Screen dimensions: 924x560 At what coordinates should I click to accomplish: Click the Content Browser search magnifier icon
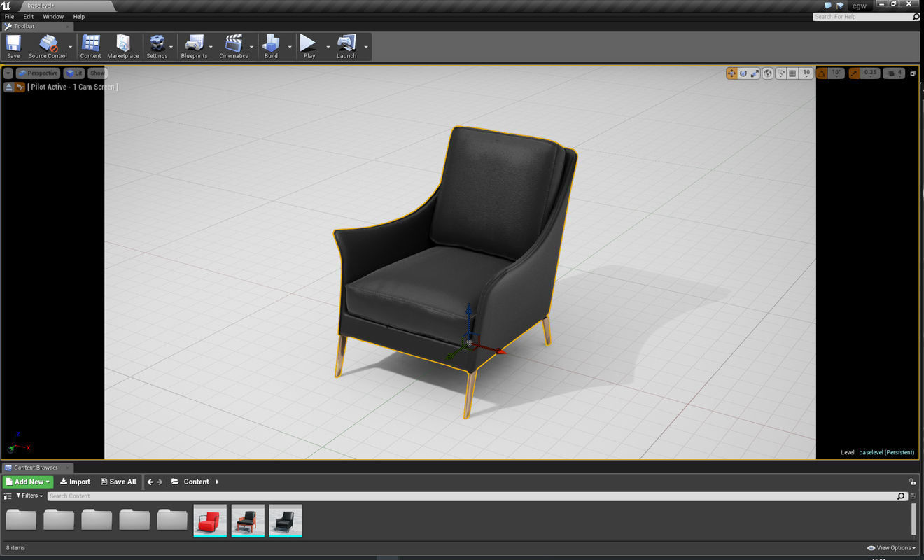point(901,496)
